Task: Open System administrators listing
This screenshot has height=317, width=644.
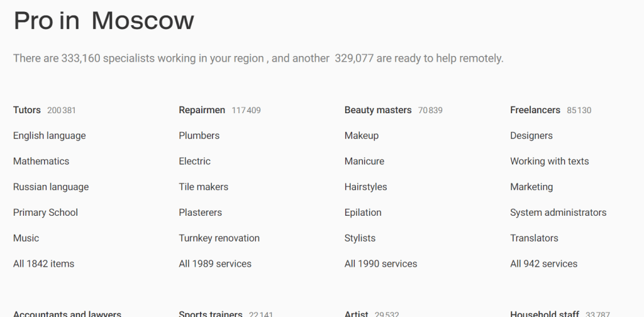Action: coord(558,213)
